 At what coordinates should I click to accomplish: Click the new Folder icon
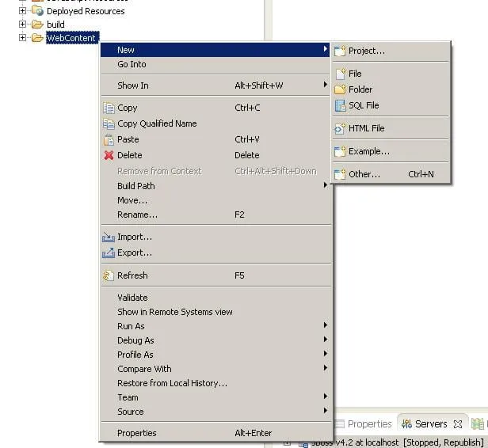pos(340,89)
